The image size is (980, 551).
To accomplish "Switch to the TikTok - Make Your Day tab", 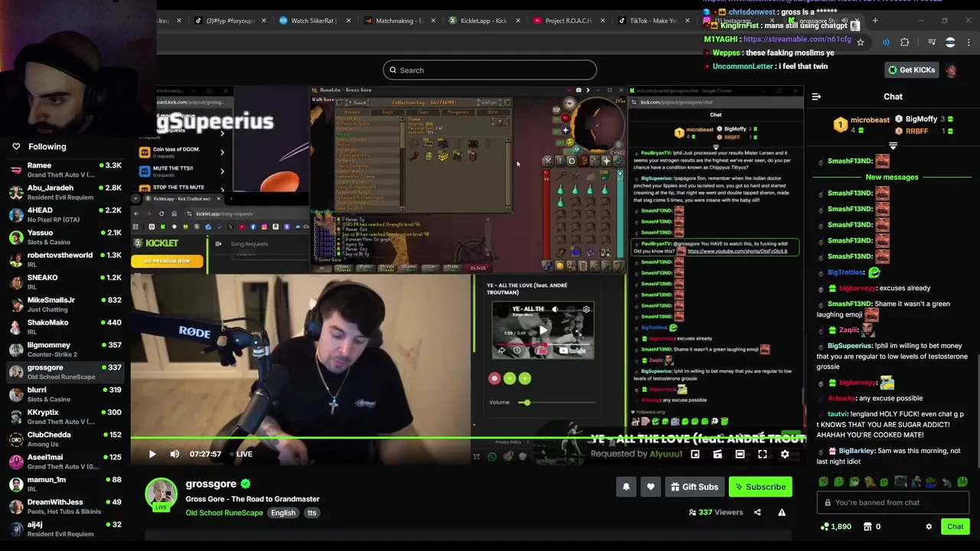I will pos(652,21).
